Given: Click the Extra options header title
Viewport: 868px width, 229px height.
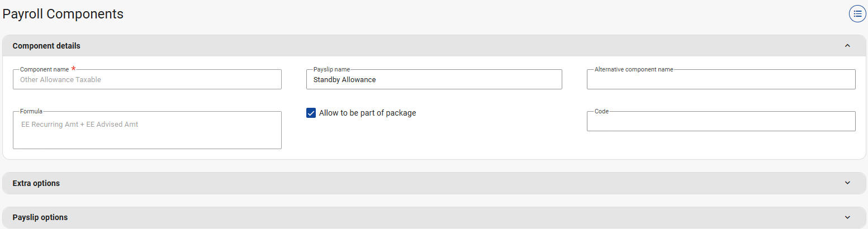Looking at the screenshot, I should (36, 183).
